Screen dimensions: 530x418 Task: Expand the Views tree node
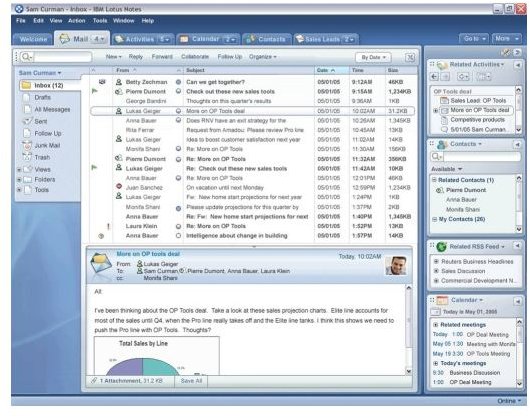point(19,170)
